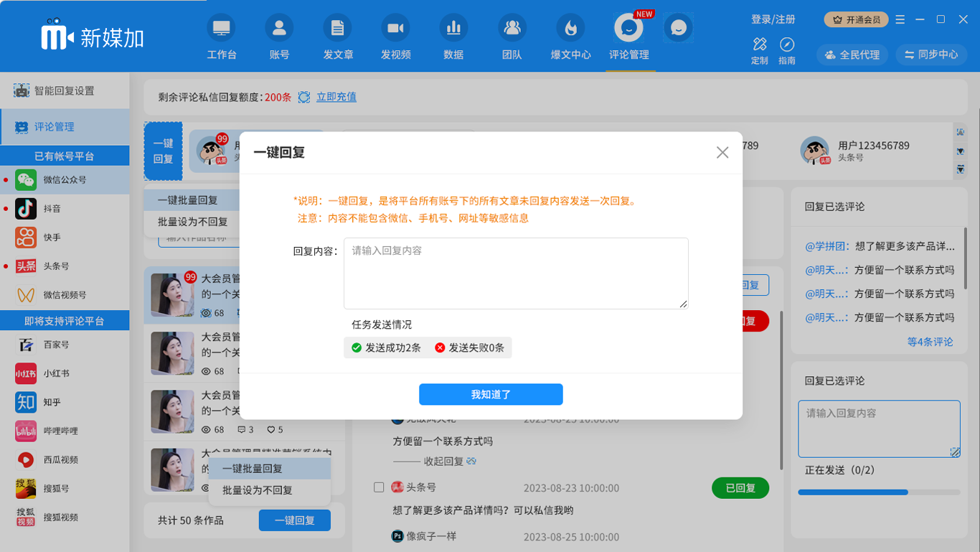Follow the 立即充值 recharge link

click(336, 97)
